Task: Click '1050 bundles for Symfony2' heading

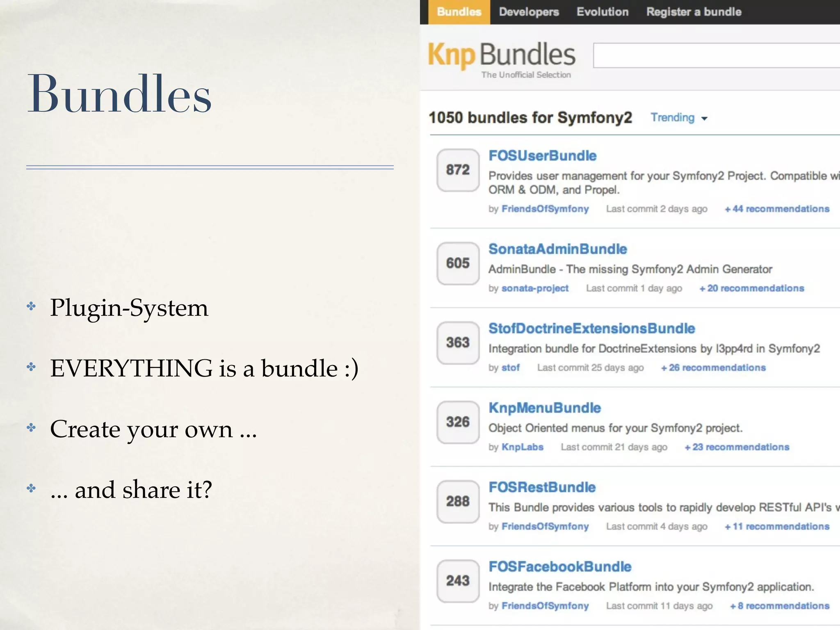Action: click(x=530, y=118)
